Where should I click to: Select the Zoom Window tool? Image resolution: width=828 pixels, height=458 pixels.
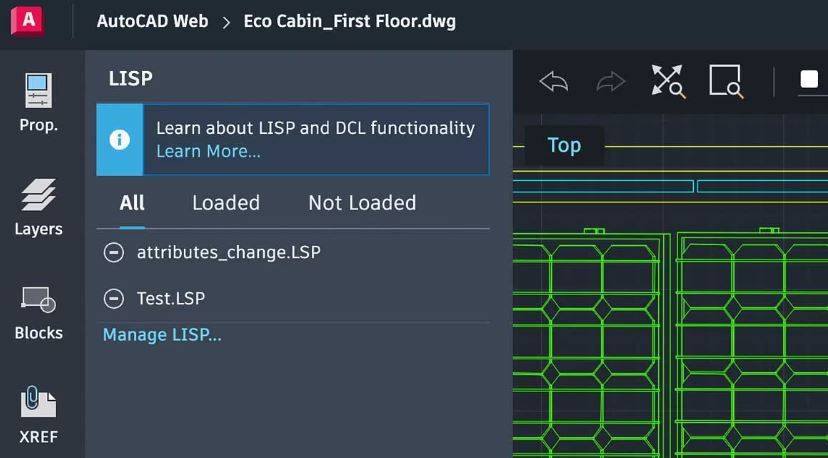[x=727, y=81]
